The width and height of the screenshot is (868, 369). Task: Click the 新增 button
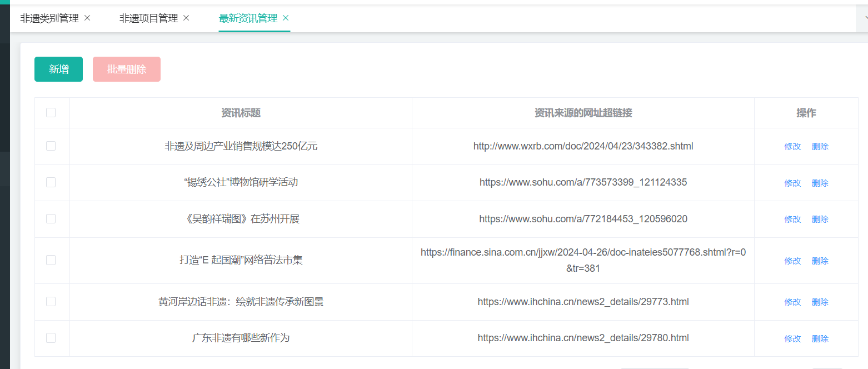[58, 69]
